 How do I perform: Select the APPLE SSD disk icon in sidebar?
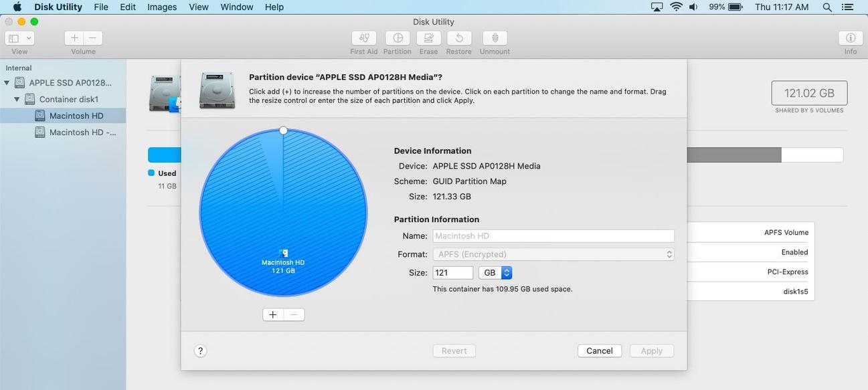[19, 83]
